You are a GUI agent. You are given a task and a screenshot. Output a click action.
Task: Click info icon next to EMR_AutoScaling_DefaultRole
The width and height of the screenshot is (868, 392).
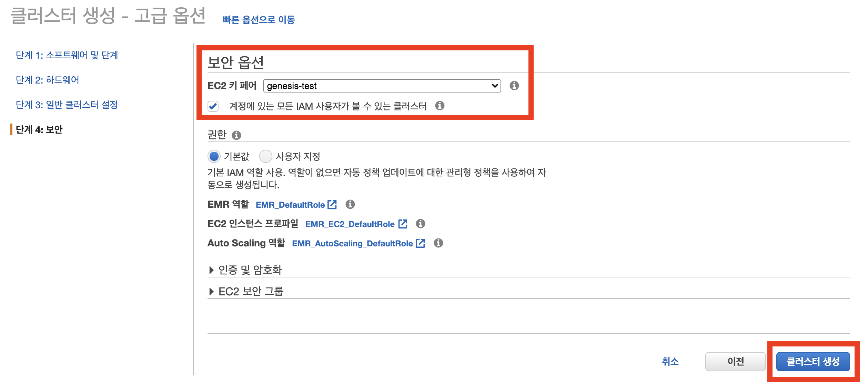(x=438, y=243)
